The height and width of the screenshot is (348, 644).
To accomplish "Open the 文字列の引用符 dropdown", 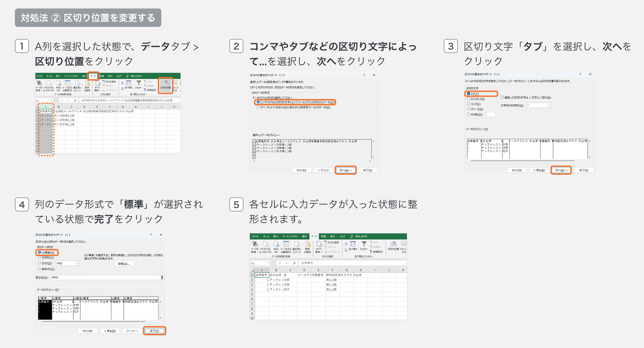I will pos(550,105).
